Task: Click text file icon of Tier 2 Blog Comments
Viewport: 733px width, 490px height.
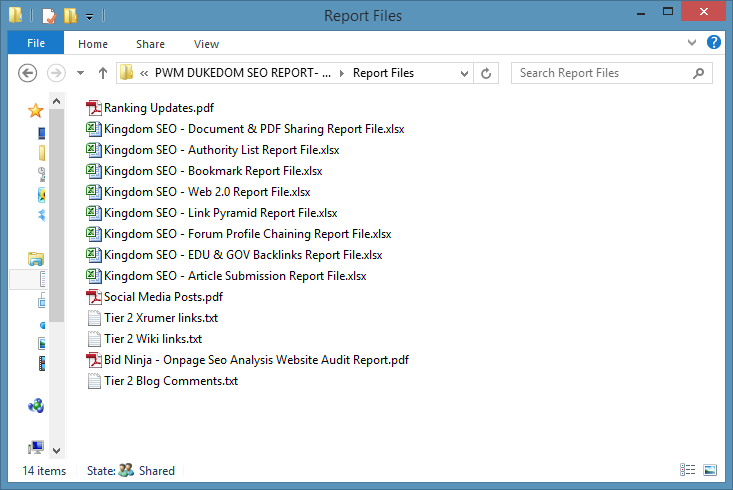Action: (94, 381)
